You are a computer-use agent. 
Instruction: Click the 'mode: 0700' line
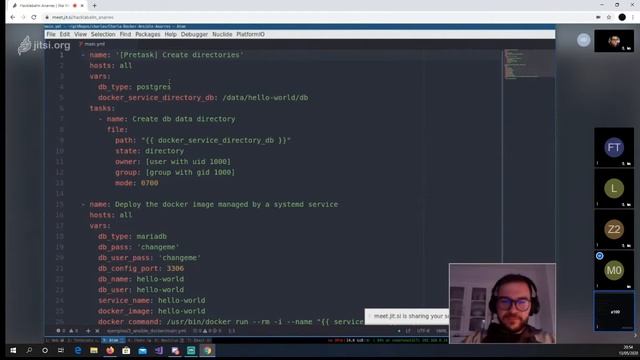(136, 183)
